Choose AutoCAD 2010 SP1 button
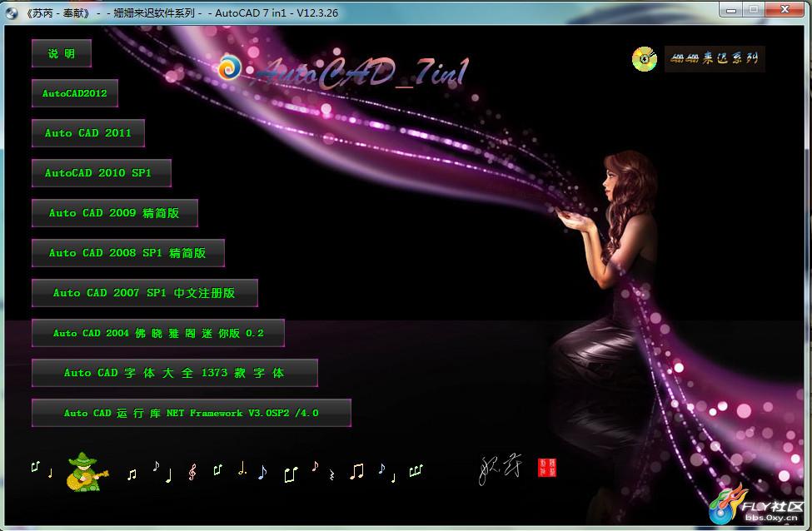 coord(102,173)
